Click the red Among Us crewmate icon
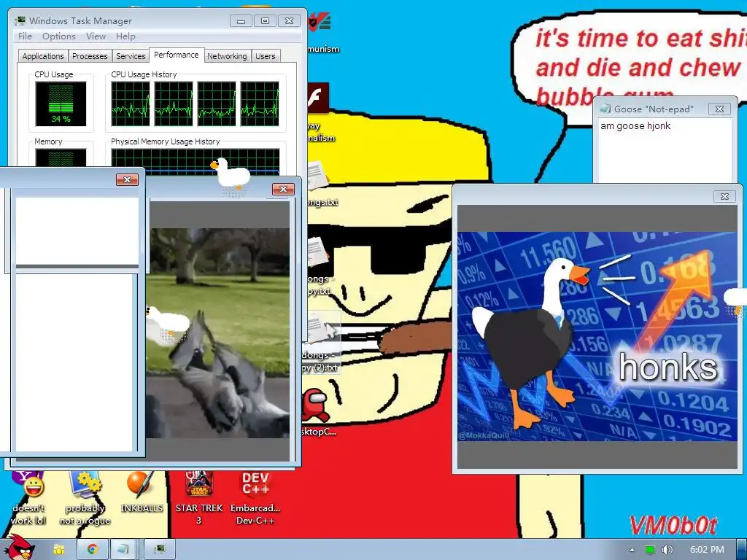The height and width of the screenshot is (560, 747). 317,405
